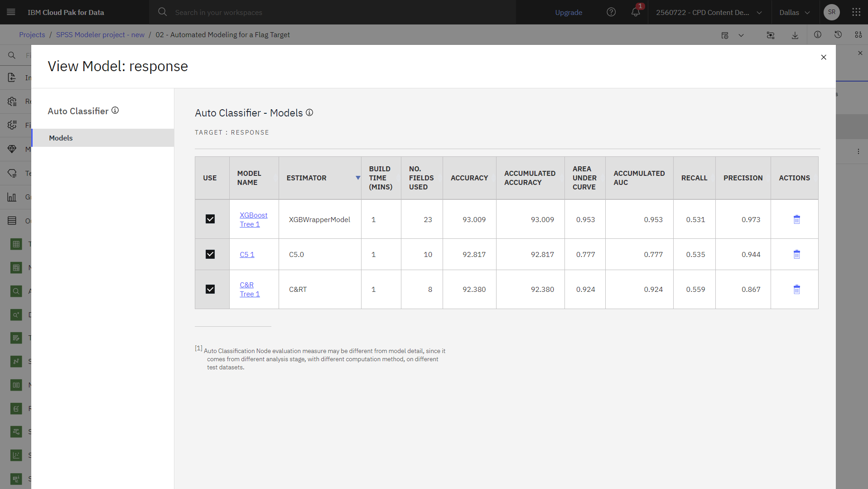Open the Modeling diamond icon
Viewport: 868px width, 489px height.
point(12,149)
